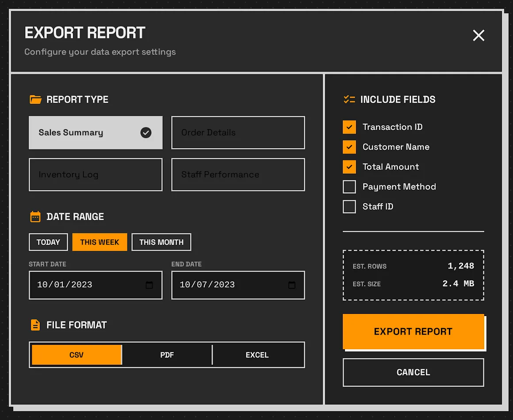The height and width of the screenshot is (420, 513).
Task: Click the Cancel button
Action: [413, 372]
